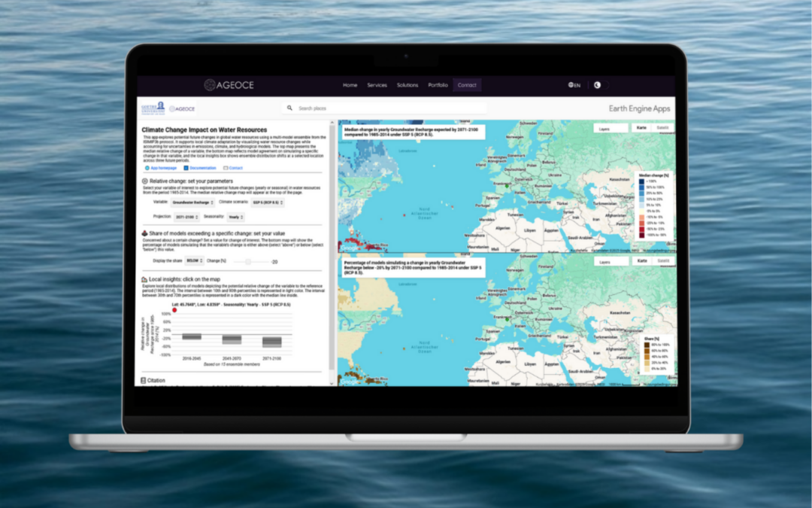Open the Layers control on the bottom map

[611, 262]
